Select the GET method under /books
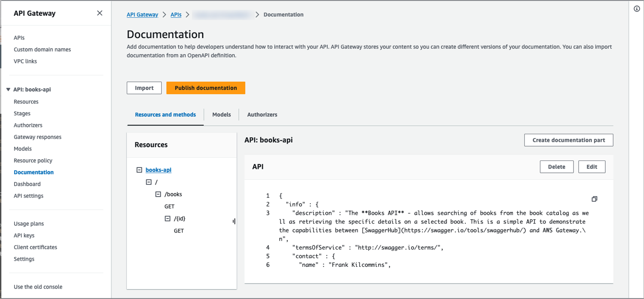The height and width of the screenshot is (299, 644). click(169, 206)
